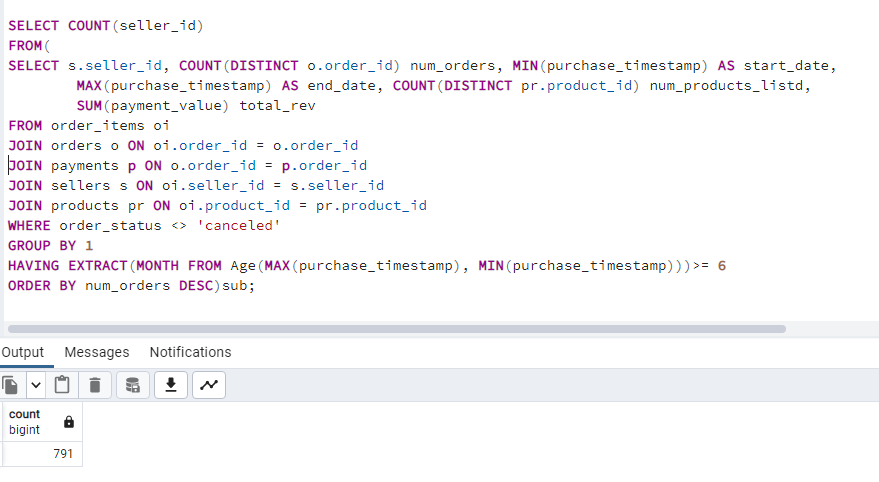879x482 pixels.
Task: Click 'SELECT COUNT(seller_id)' first line
Action: point(105,26)
